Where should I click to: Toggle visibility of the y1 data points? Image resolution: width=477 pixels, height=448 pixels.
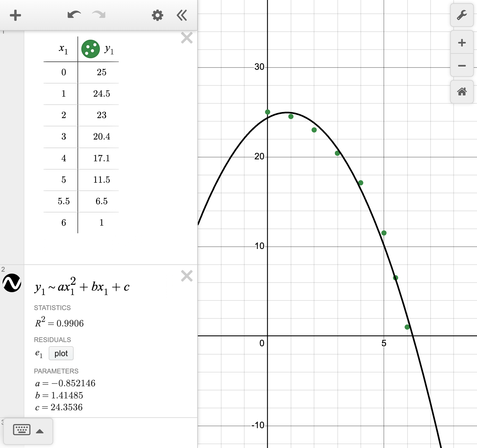tap(91, 49)
